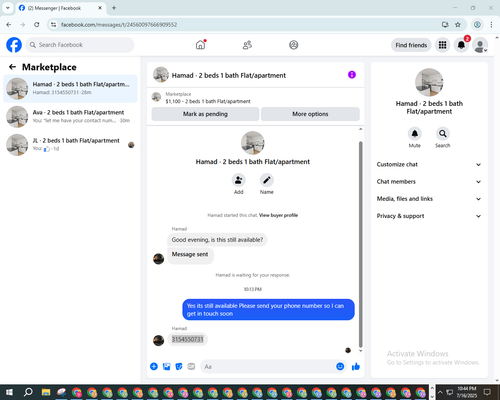Open the Chrome three-dot menu

click(x=491, y=25)
